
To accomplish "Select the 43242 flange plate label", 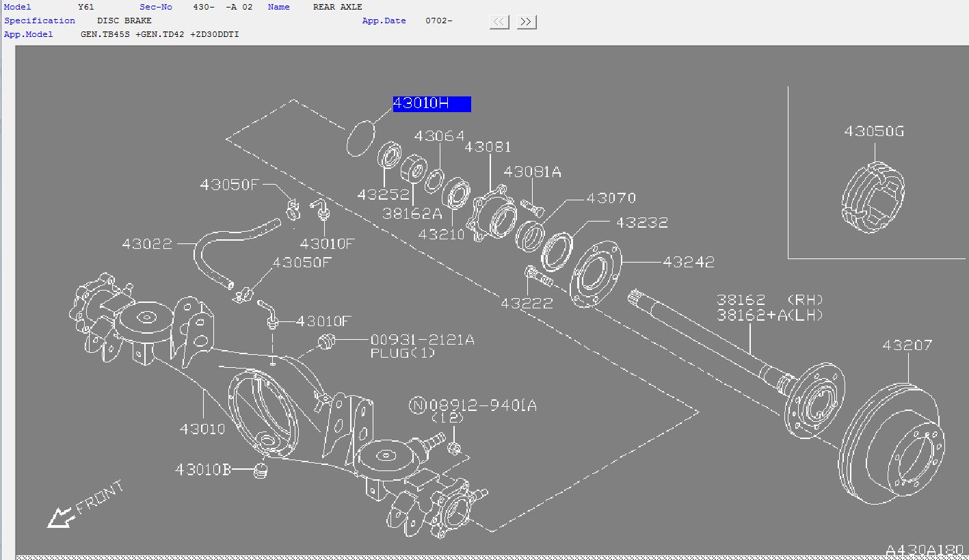I will (689, 262).
